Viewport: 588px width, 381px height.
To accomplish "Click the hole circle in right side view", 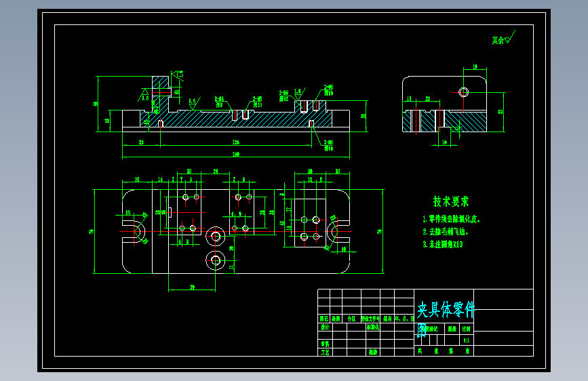I will [463, 92].
